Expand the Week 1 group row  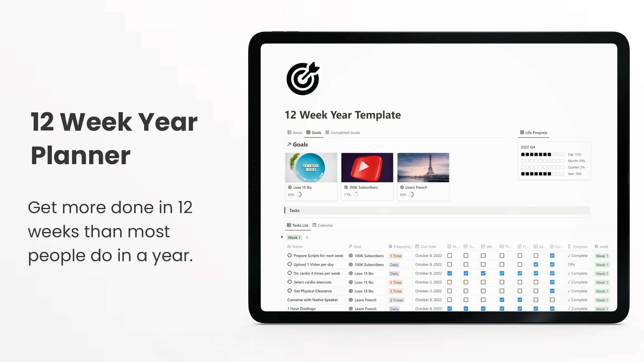pos(281,237)
